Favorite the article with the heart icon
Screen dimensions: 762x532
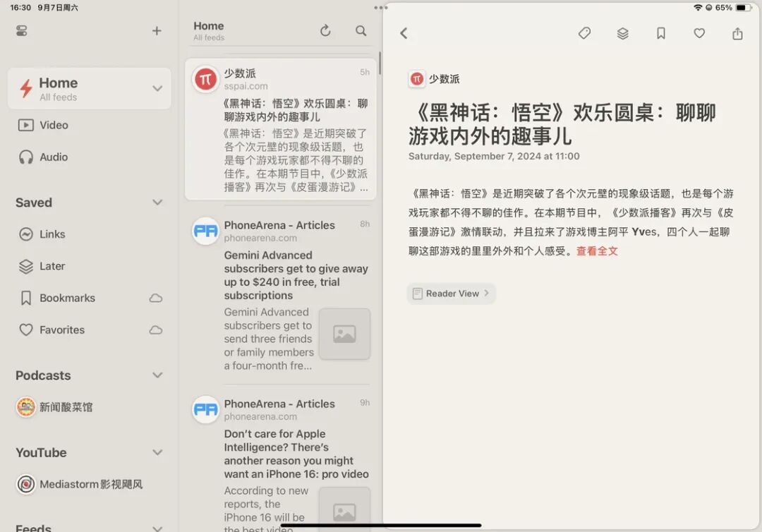click(699, 33)
